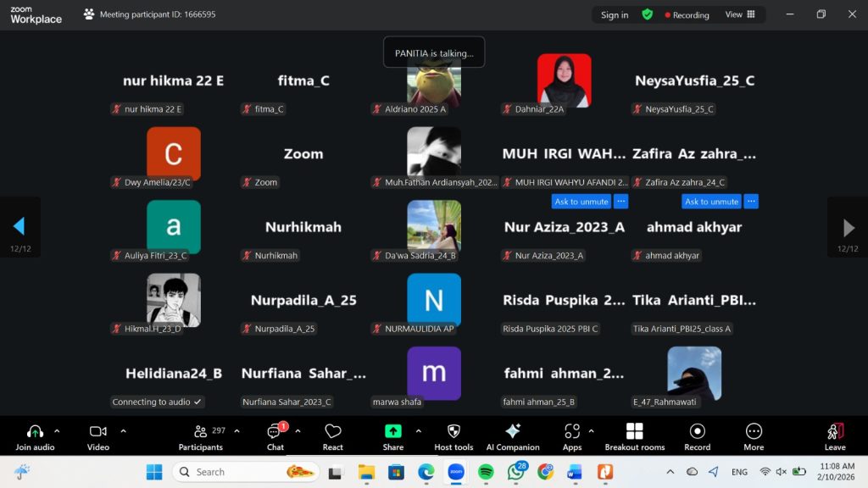Open the More options menu
Screen dimensions: 868x488
[754, 435]
